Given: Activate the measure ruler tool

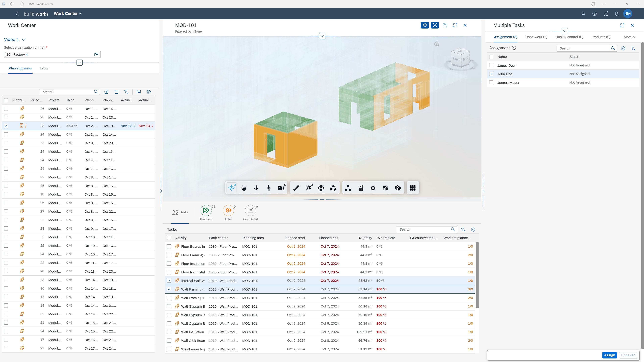Looking at the screenshot, I should click(296, 188).
